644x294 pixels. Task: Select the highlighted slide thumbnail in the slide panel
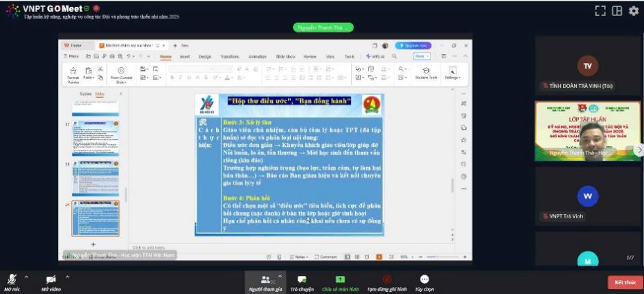96,218
